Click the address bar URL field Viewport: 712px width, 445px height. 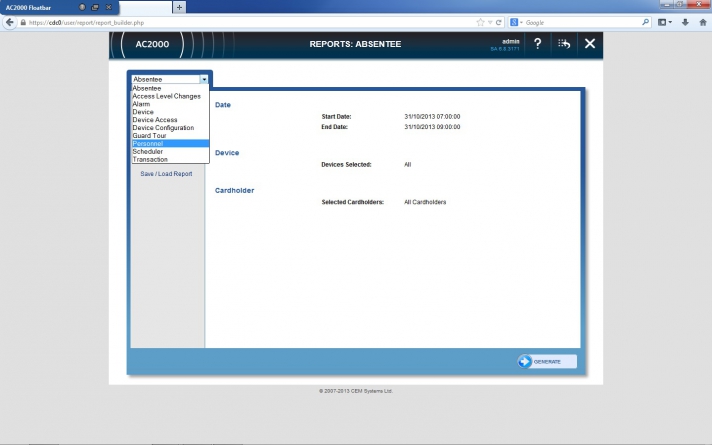(250, 22)
